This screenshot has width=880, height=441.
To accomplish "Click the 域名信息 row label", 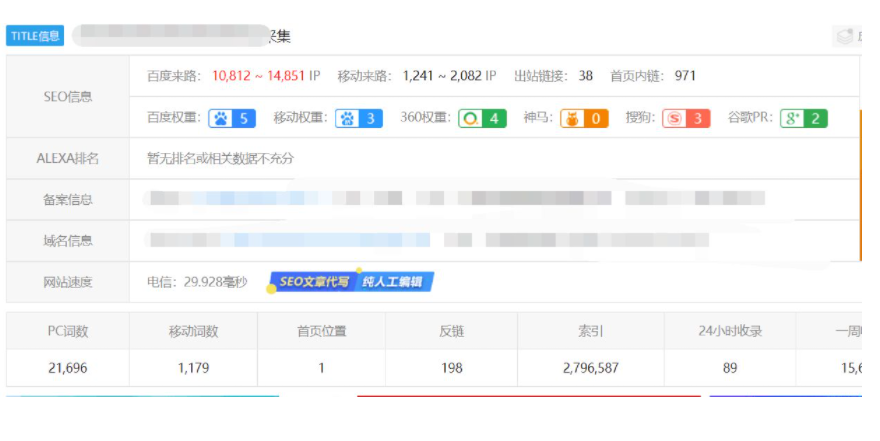I will (68, 241).
